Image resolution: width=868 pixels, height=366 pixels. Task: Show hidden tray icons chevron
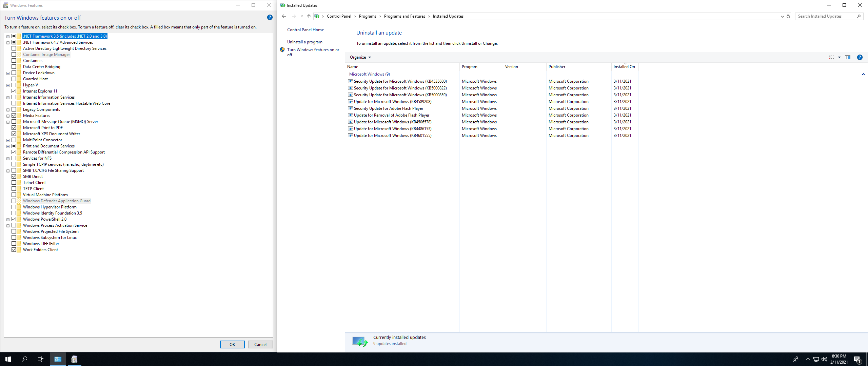808,359
